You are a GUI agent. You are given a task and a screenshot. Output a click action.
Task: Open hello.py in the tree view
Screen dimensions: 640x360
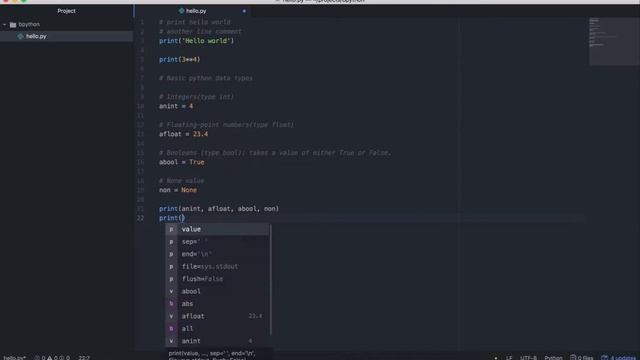click(36, 36)
